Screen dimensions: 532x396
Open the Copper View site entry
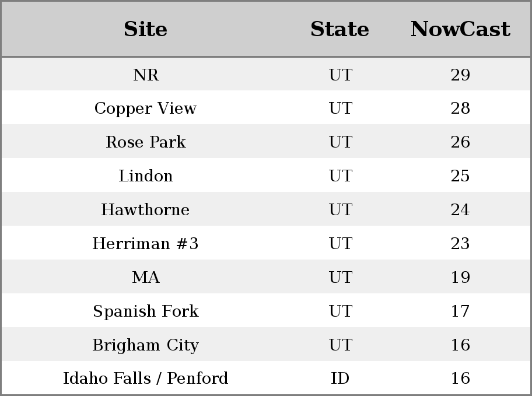click(x=145, y=108)
